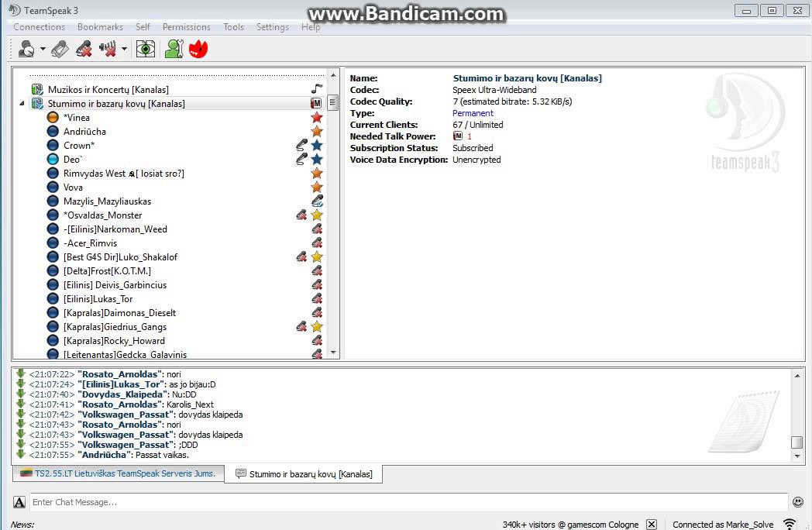Click the chat log scroll down arrow
This screenshot has height=530, width=812.
797,456
